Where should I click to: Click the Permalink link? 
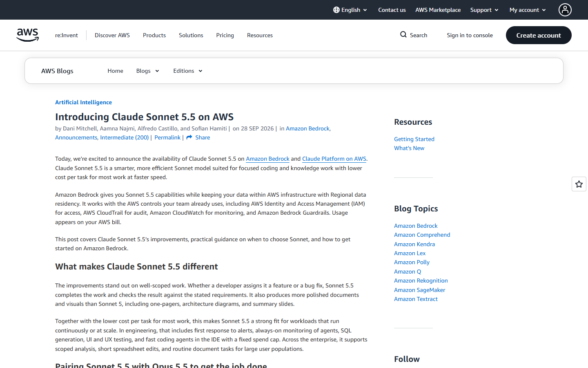point(167,137)
